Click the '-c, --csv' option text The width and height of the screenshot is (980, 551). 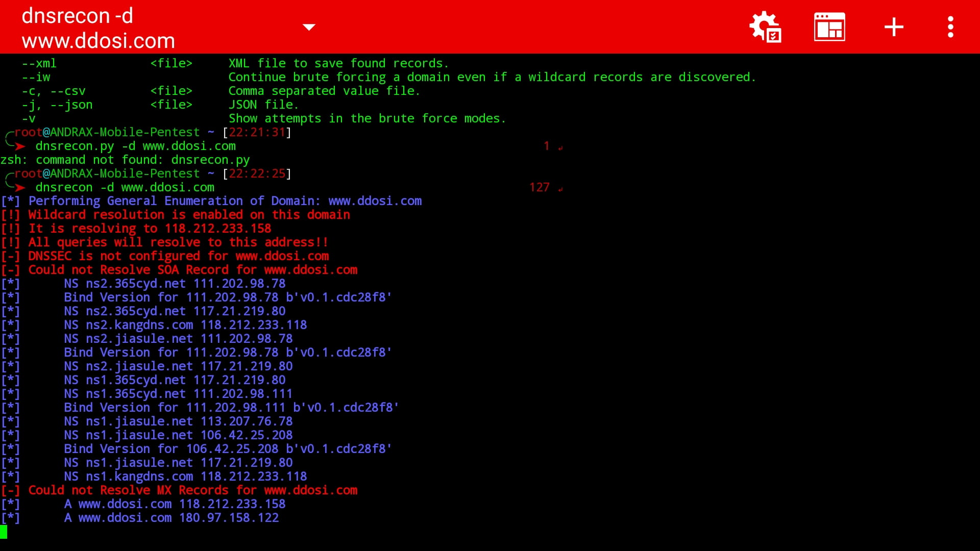54,91
